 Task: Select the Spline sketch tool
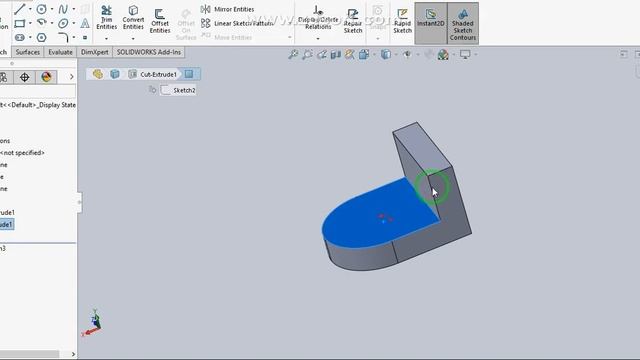click(x=63, y=9)
